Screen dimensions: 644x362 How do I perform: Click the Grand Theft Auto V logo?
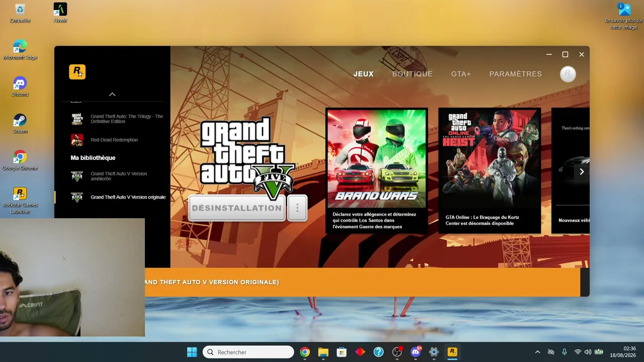(x=247, y=157)
